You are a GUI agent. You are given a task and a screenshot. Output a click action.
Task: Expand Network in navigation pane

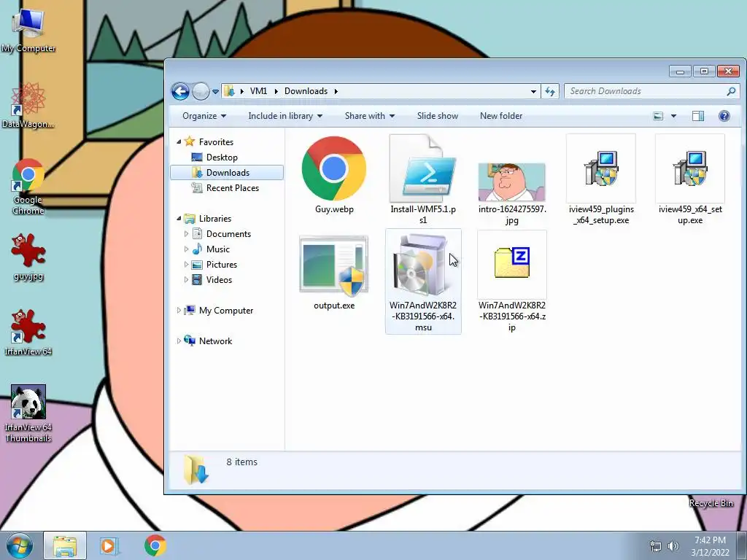179,341
